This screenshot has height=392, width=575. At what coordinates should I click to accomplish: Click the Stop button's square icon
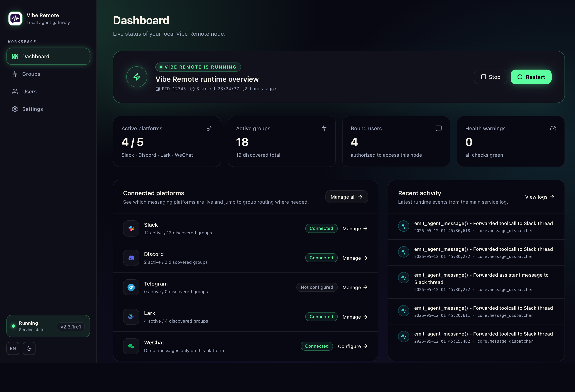coord(483,77)
